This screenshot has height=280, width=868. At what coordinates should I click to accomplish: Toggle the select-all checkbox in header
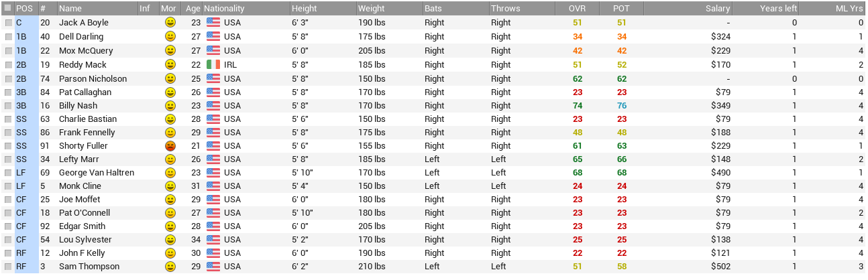click(x=8, y=9)
